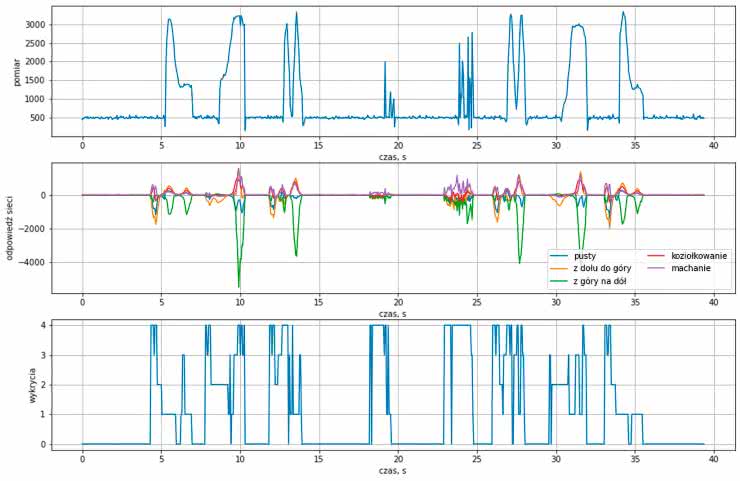Click "czas, s" label under the bottom plot

(393, 469)
